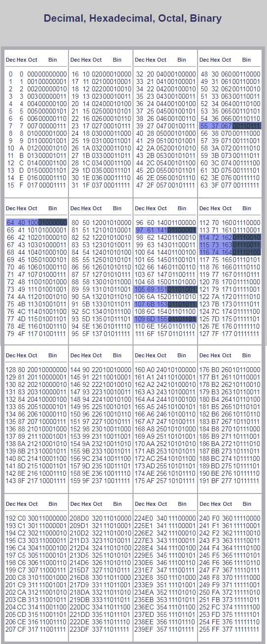Viewport: 267px width, 644px height.
Task: Select the row for decimal 144
Action: click(x=101, y=369)
